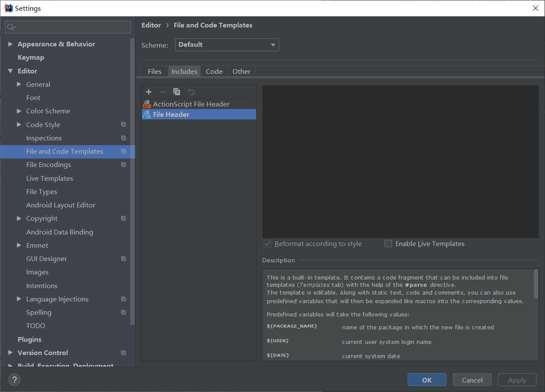
Task: Expand the Color Scheme tree node
Action: point(19,111)
